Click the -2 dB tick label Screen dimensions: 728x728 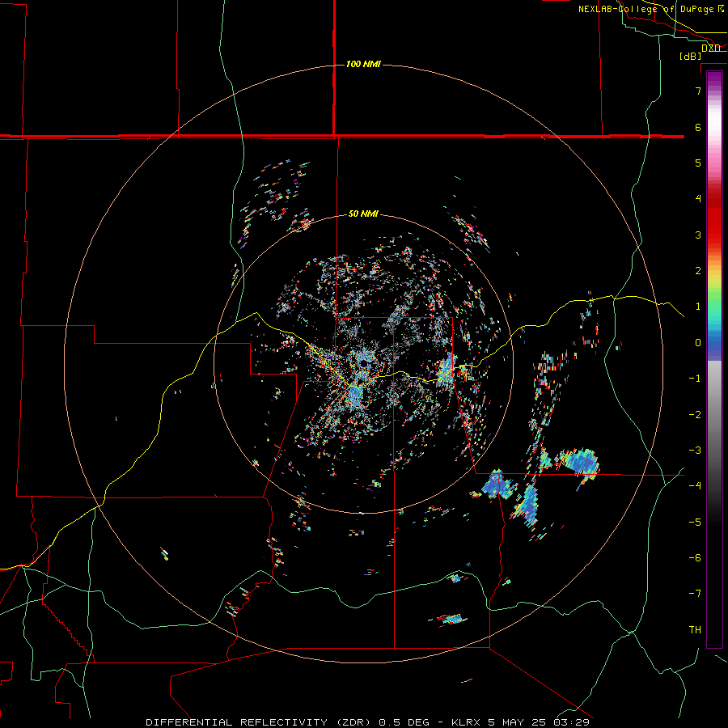695,415
